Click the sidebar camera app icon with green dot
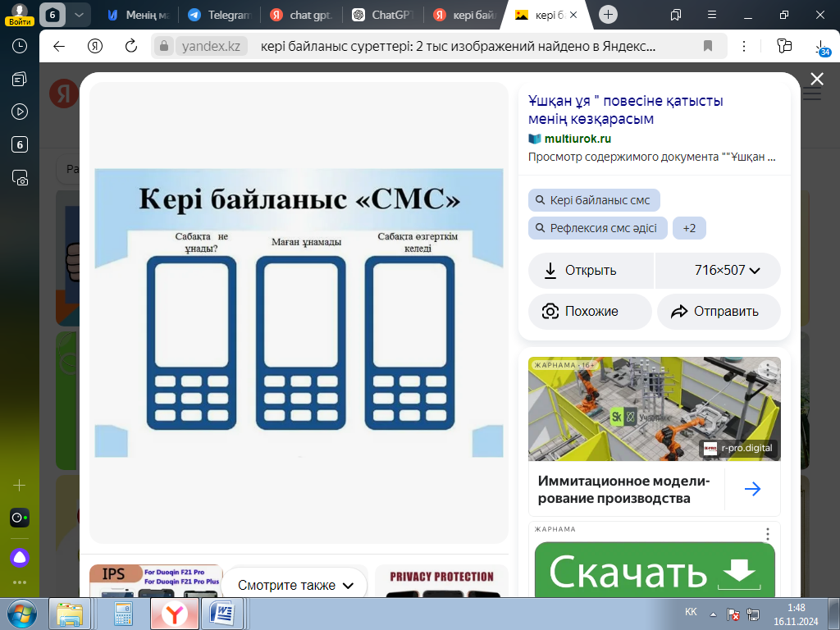This screenshot has width=840, height=630. [x=20, y=518]
